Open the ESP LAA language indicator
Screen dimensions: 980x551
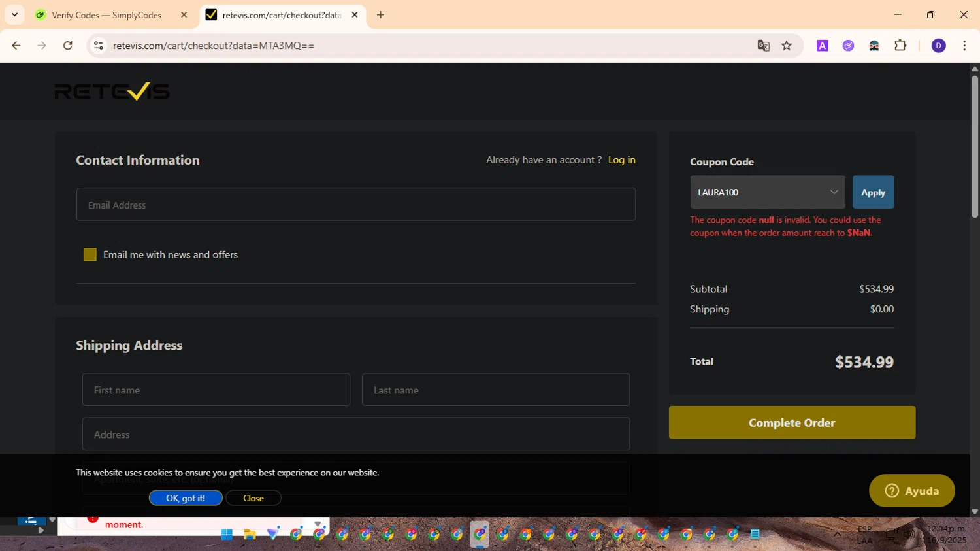click(864, 535)
